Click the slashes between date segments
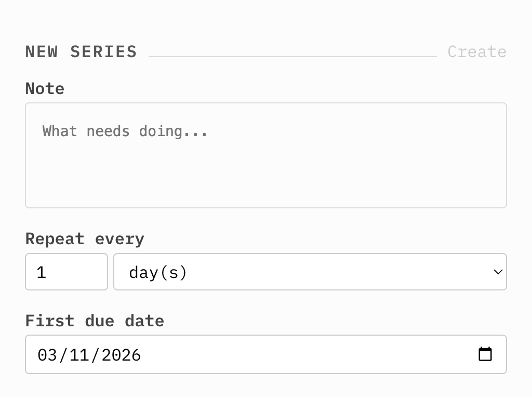The width and height of the screenshot is (532, 398). pyautogui.click(x=63, y=355)
